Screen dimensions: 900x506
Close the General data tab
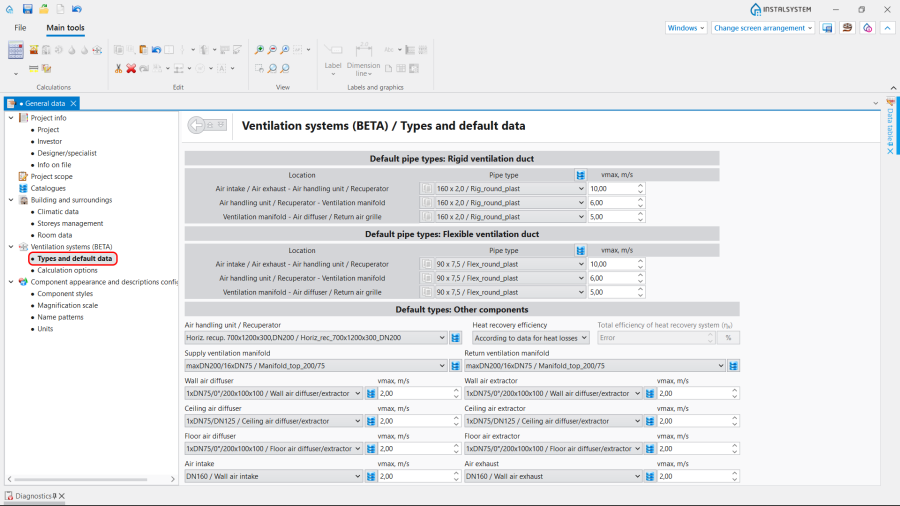point(73,104)
